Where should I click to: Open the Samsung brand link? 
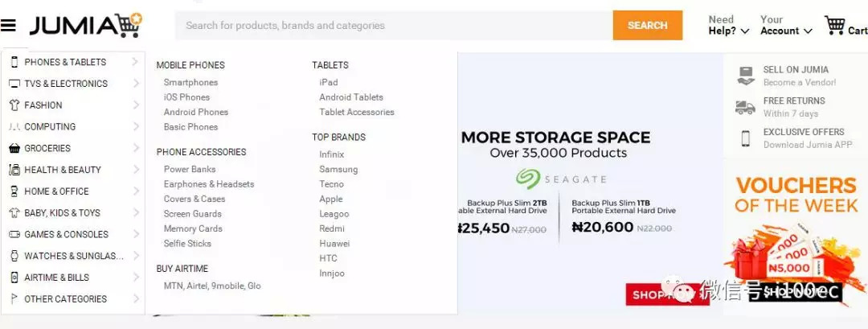338,169
